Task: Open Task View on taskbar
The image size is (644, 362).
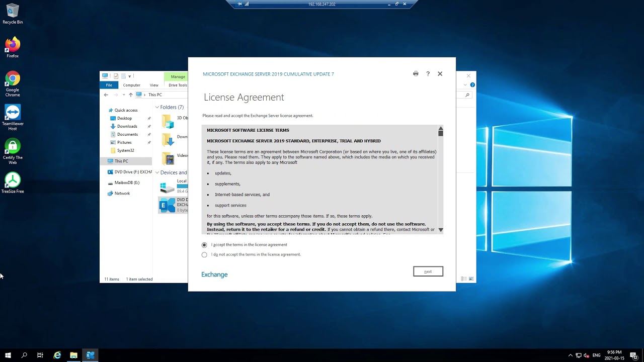Action: (x=40, y=355)
